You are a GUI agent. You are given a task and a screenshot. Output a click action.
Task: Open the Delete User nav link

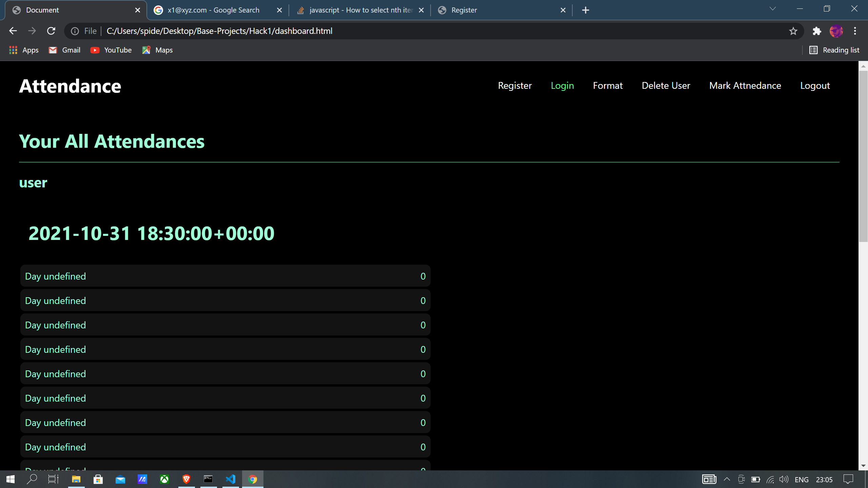tap(666, 86)
